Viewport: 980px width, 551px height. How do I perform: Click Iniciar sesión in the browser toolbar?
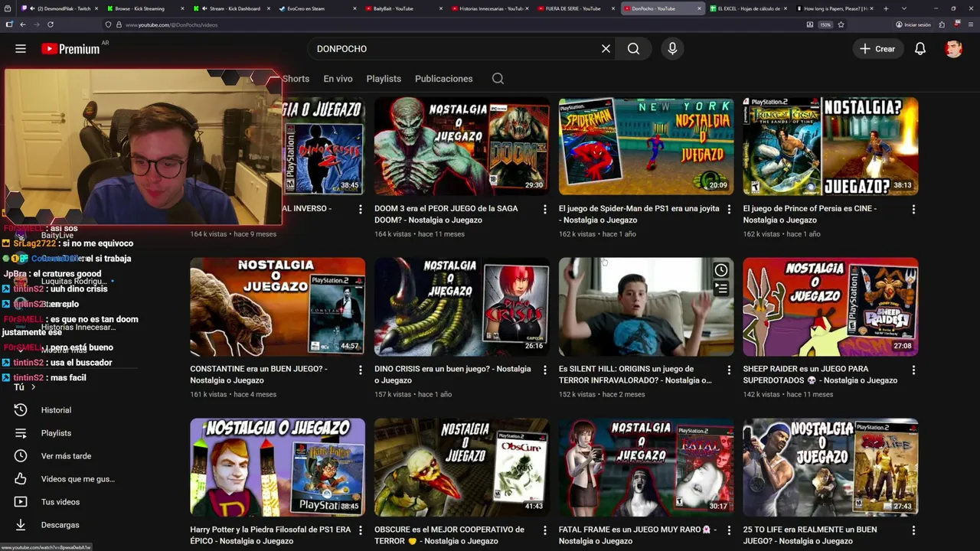(x=913, y=24)
